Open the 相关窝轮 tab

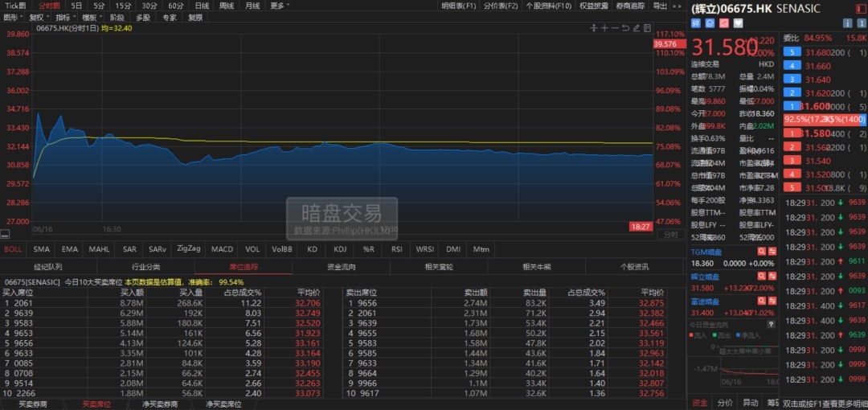439,267
